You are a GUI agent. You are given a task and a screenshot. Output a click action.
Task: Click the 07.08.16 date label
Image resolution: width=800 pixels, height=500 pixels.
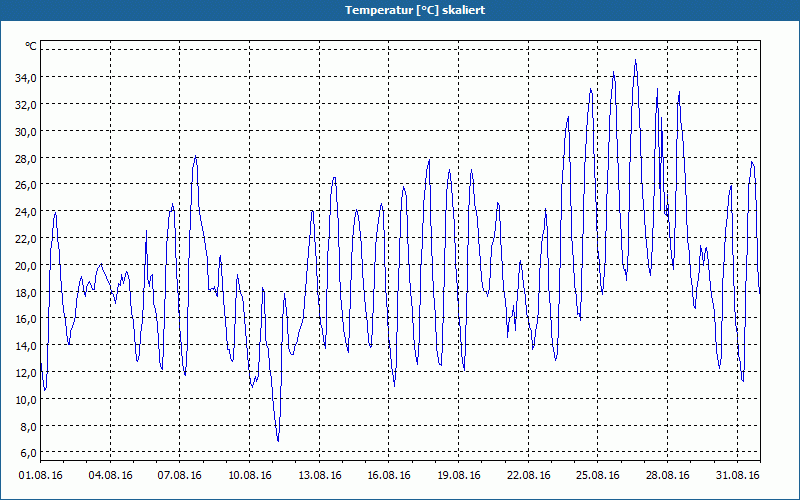(x=180, y=475)
